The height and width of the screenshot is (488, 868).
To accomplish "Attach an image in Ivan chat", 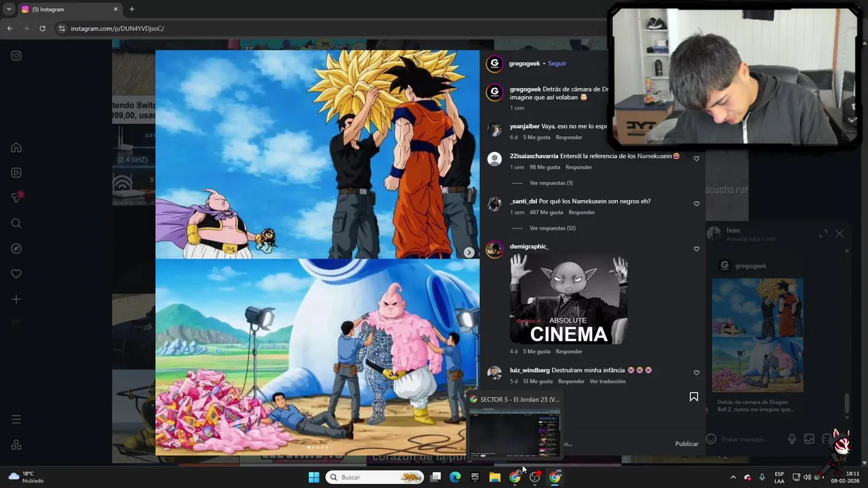I will click(809, 439).
